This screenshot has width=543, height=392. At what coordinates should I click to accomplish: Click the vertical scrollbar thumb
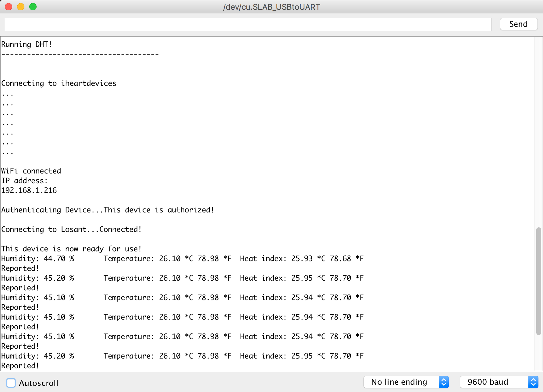click(x=538, y=281)
